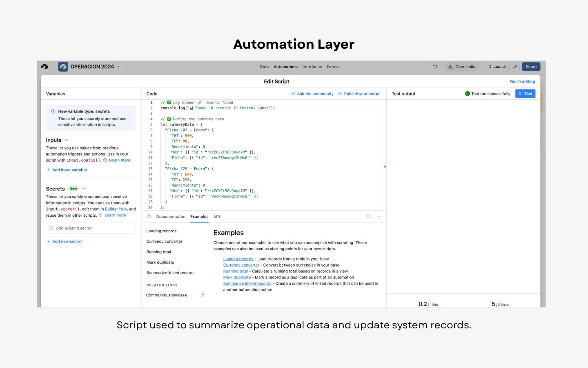Click the info icon beside New variable type
Screen dimensions: 588x368
click(x=53, y=111)
